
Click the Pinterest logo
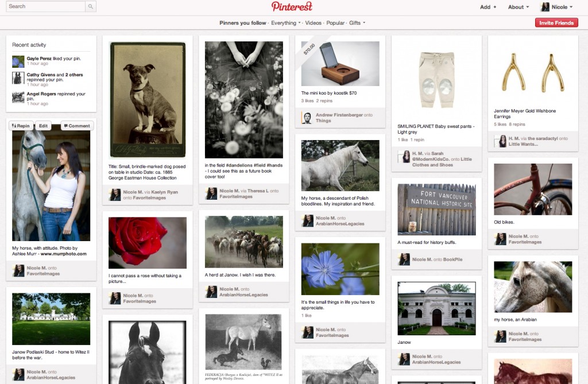[292, 7]
